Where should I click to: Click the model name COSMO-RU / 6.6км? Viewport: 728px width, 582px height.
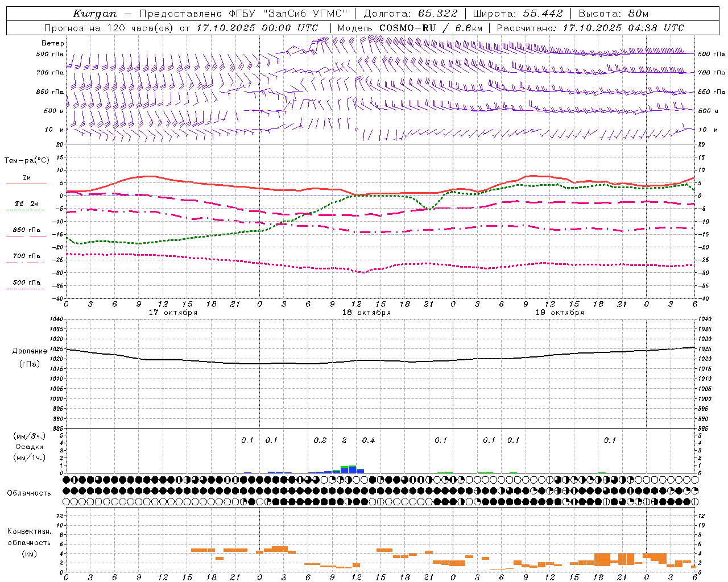(431, 28)
